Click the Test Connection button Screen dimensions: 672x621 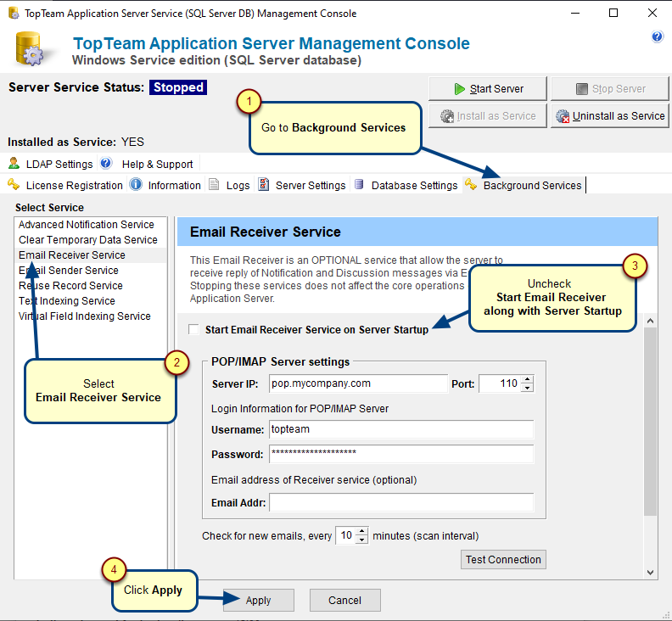[503, 559]
